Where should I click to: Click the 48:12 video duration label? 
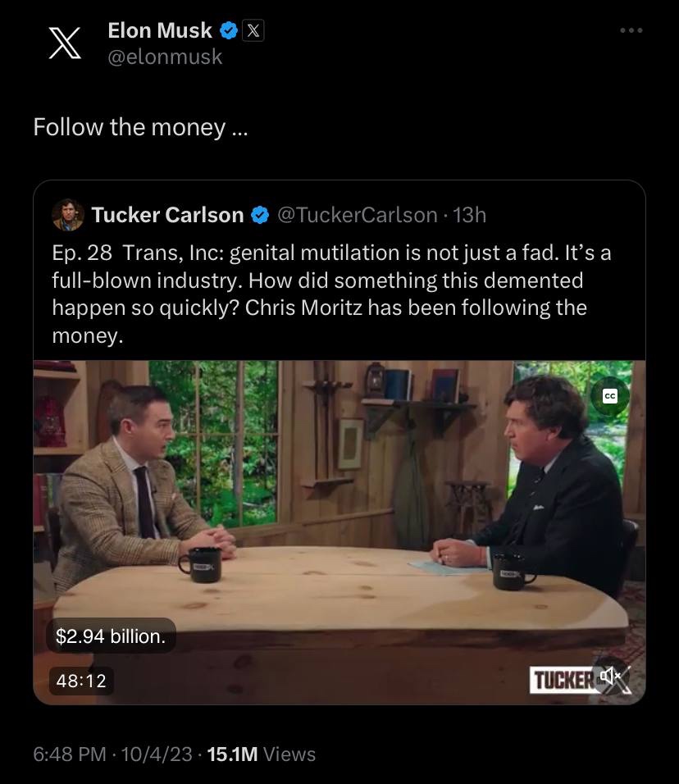(81, 680)
